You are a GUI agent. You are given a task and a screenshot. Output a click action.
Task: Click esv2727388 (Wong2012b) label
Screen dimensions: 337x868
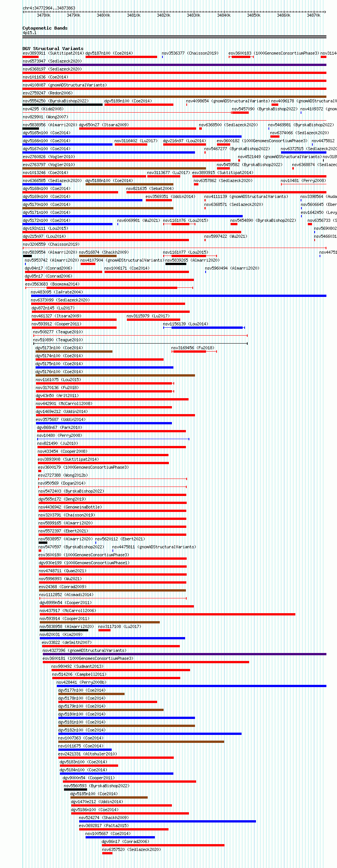(x=63, y=475)
